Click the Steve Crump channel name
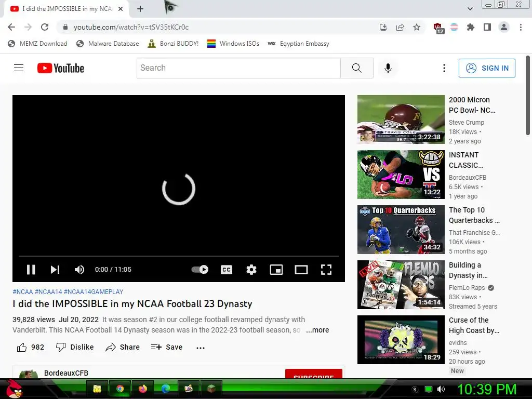The height and width of the screenshot is (399, 532). 466,122
